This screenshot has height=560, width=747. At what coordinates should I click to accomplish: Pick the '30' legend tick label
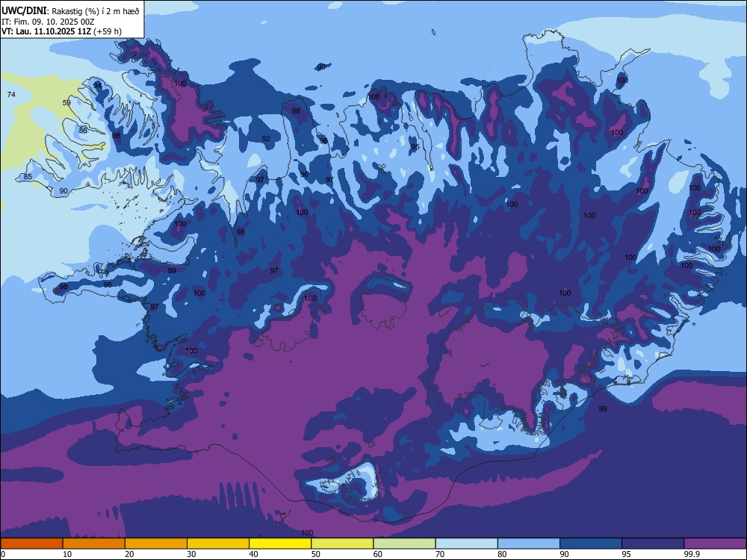coord(191,554)
